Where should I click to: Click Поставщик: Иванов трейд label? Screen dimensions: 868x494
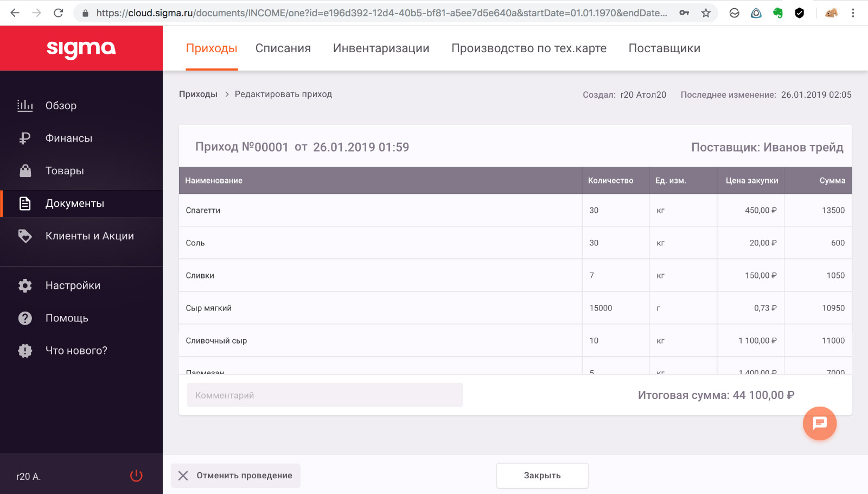[767, 147]
